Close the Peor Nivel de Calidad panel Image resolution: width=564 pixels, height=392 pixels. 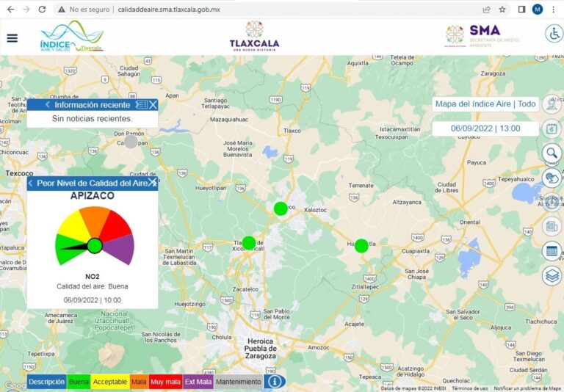point(153,182)
